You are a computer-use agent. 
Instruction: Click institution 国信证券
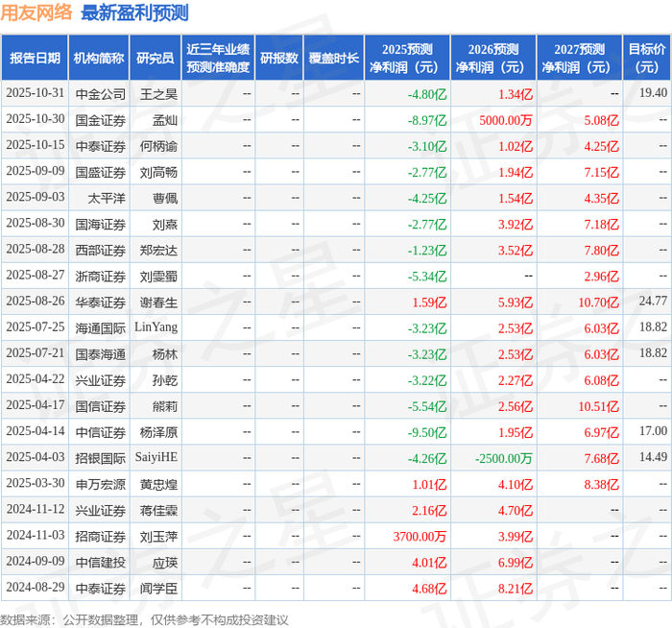coord(100,406)
